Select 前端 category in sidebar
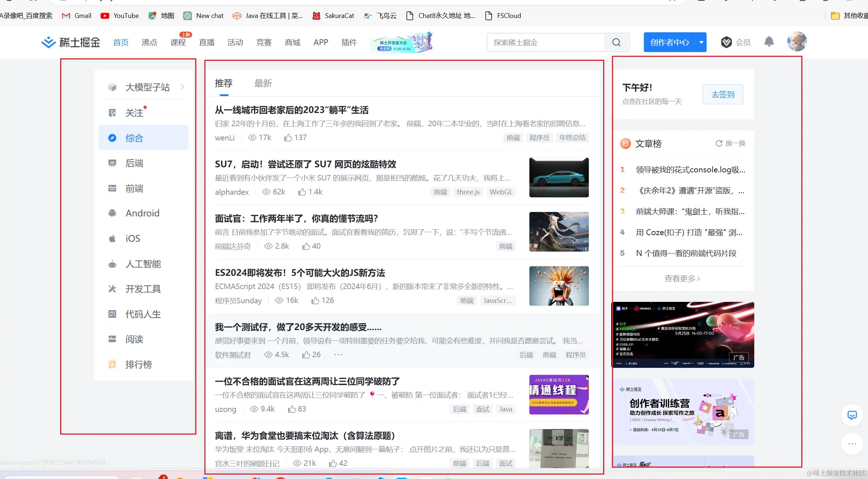 [x=134, y=189]
